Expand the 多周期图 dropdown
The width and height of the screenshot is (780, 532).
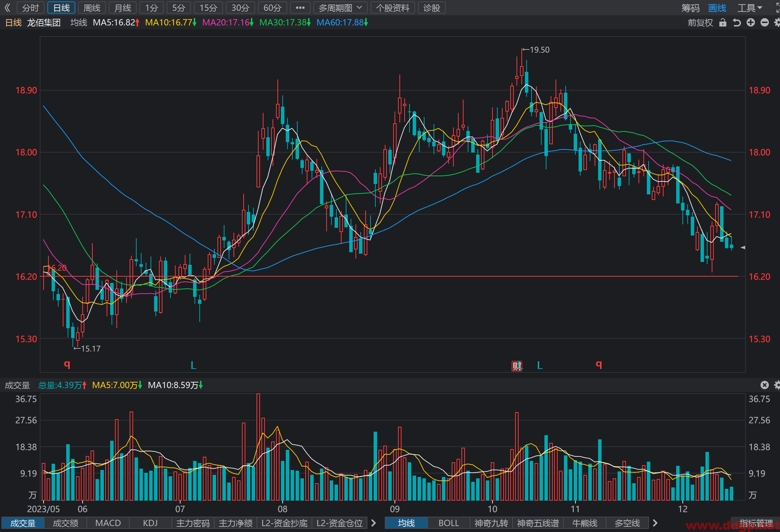tap(341, 8)
